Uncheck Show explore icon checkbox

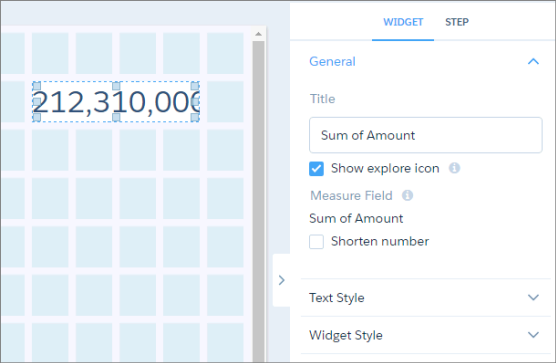(x=316, y=169)
